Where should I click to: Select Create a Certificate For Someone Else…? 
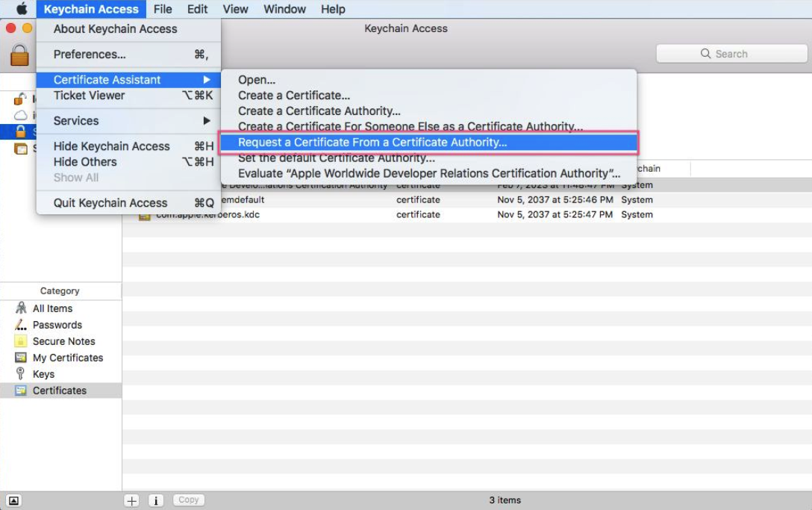click(x=428, y=126)
